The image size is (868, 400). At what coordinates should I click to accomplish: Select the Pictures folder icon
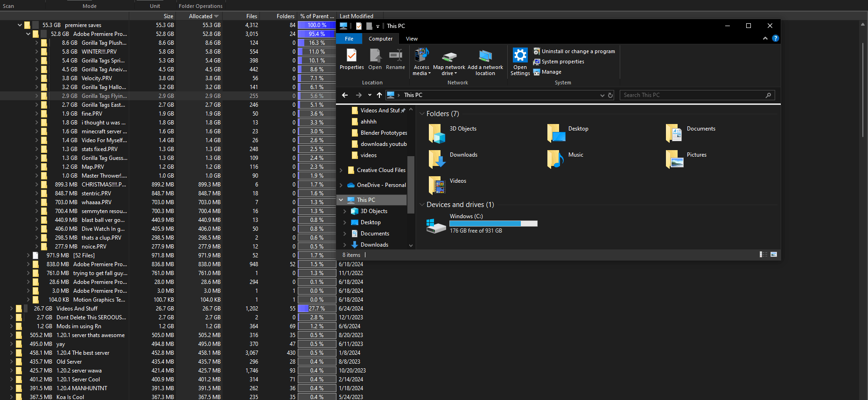pyautogui.click(x=674, y=159)
